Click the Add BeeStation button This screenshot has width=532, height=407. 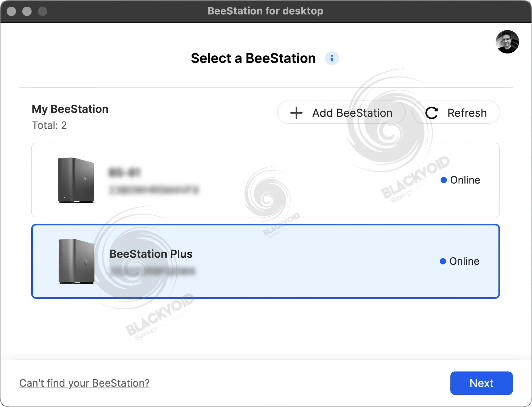point(341,113)
